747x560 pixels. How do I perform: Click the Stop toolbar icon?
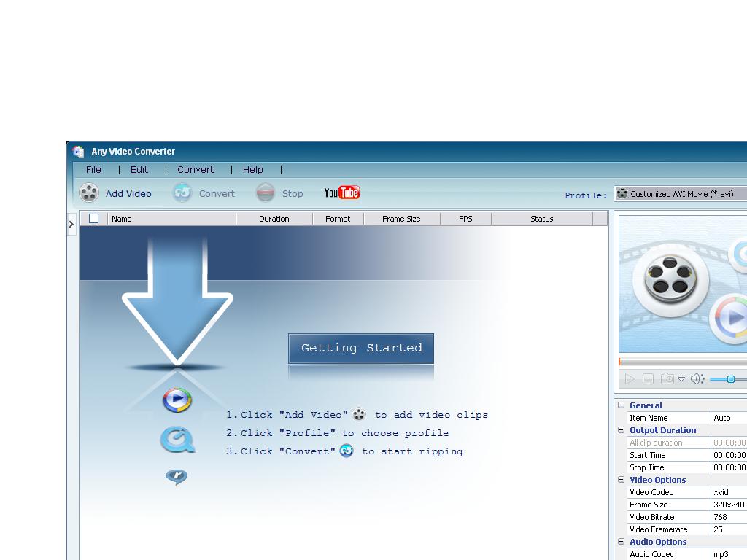(x=266, y=192)
